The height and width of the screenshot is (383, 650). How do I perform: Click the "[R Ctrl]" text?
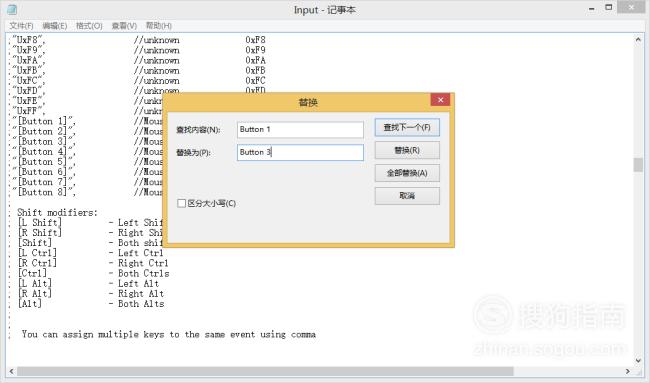(37, 263)
